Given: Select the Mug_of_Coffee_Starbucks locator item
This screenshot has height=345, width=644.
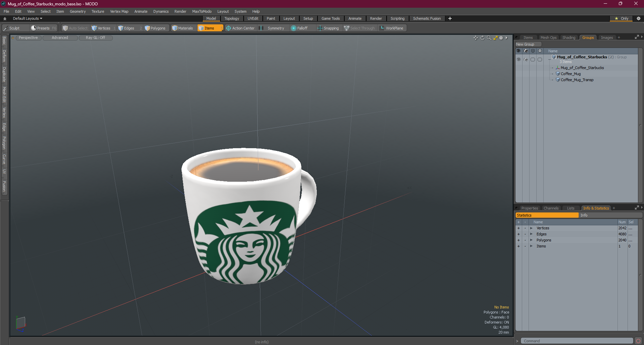Looking at the screenshot, I should [582, 68].
